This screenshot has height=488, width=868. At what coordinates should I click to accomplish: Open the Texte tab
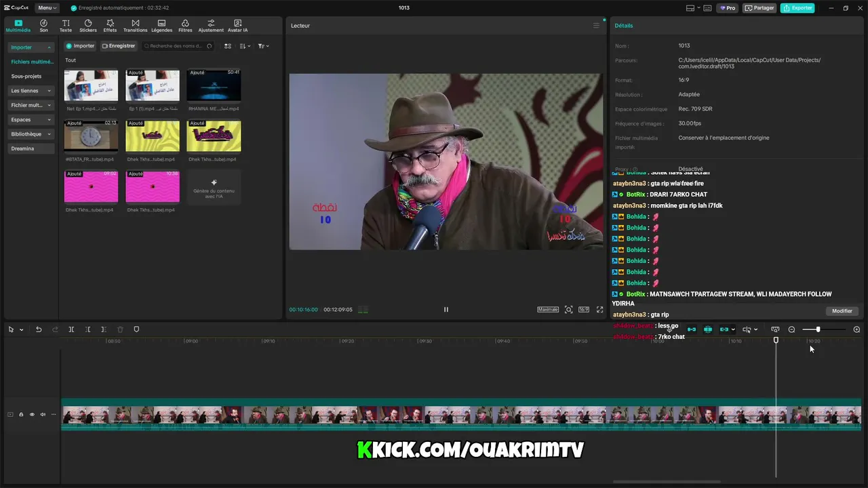pyautogui.click(x=66, y=26)
